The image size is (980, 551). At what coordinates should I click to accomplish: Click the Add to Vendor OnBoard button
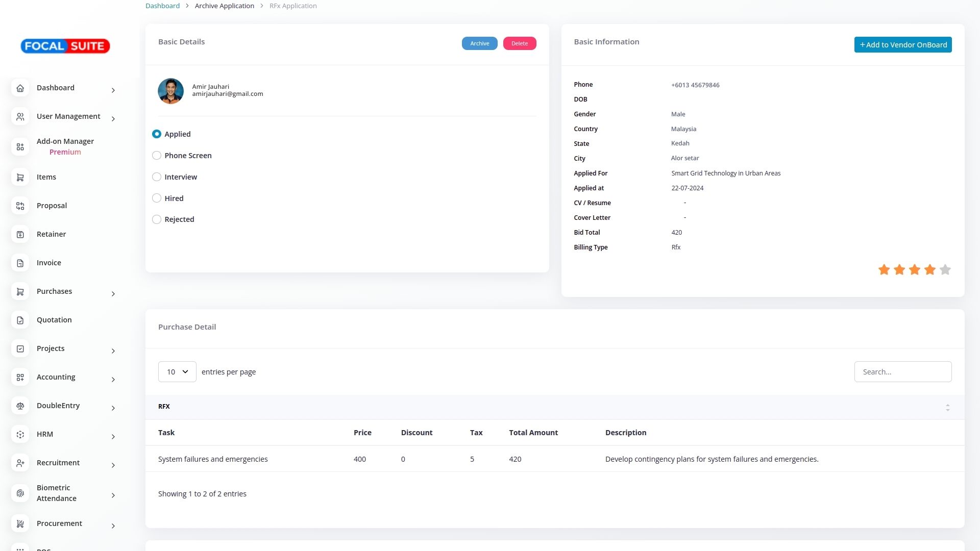(902, 45)
